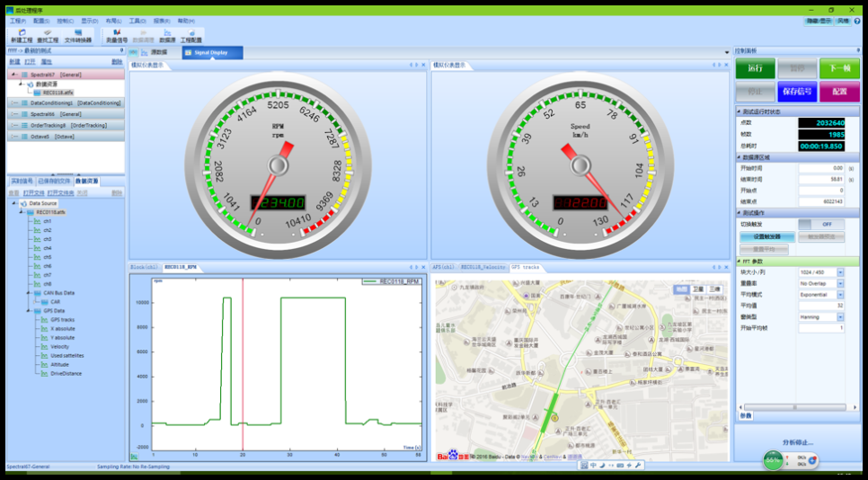Collapse the GPS Data tree node
This screenshot has height=480, width=868.
coord(29,311)
